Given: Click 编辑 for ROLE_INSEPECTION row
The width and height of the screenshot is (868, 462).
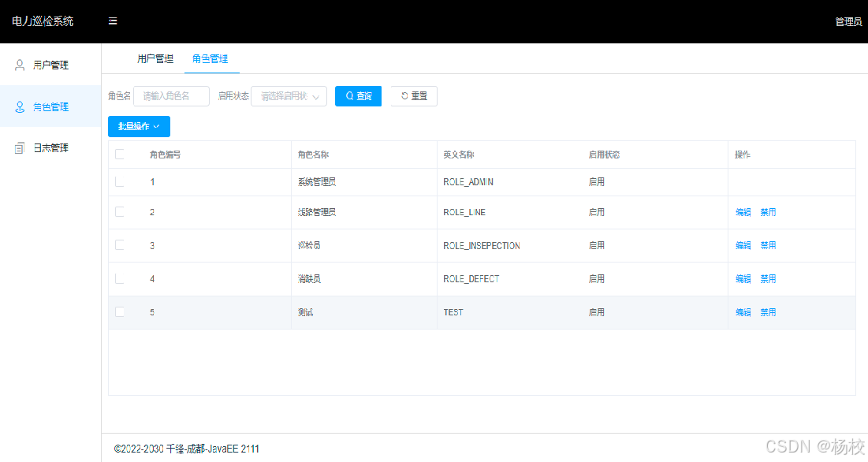Looking at the screenshot, I should [743, 245].
